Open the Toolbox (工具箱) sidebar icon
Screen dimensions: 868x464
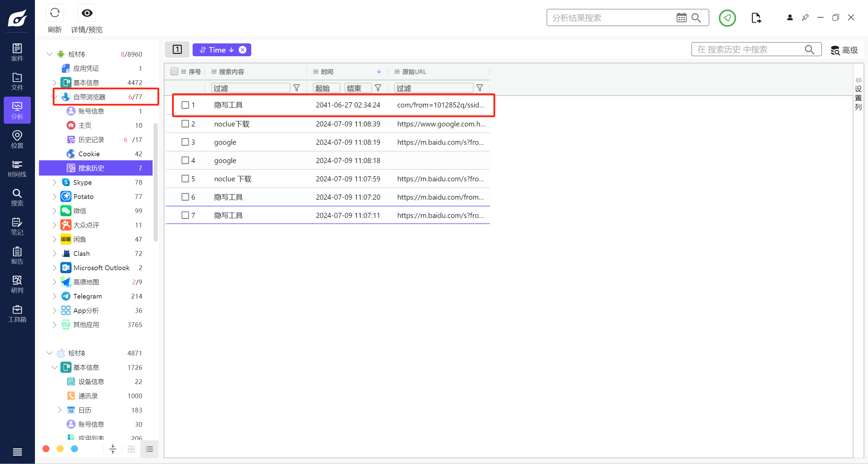[17, 314]
